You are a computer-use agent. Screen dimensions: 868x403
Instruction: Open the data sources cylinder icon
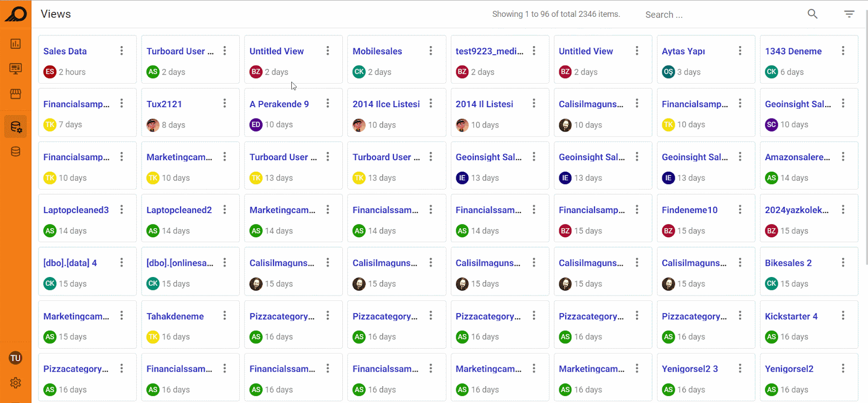pos(16,152)
